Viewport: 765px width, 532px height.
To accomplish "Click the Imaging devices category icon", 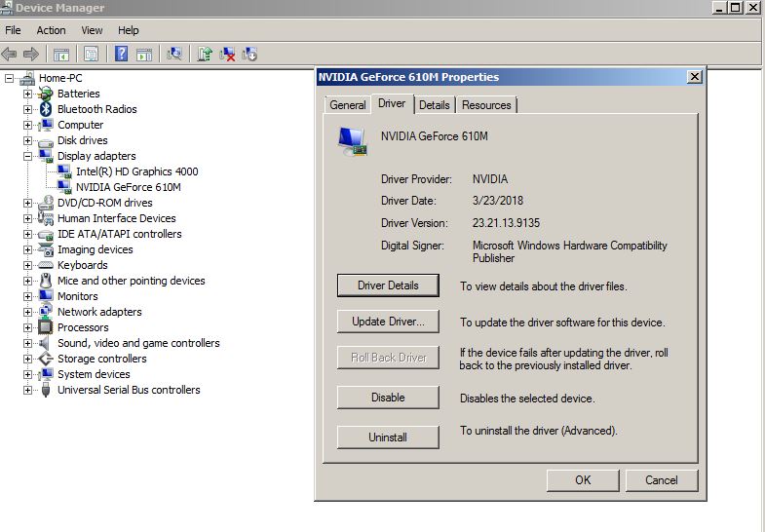I will 46,249.
